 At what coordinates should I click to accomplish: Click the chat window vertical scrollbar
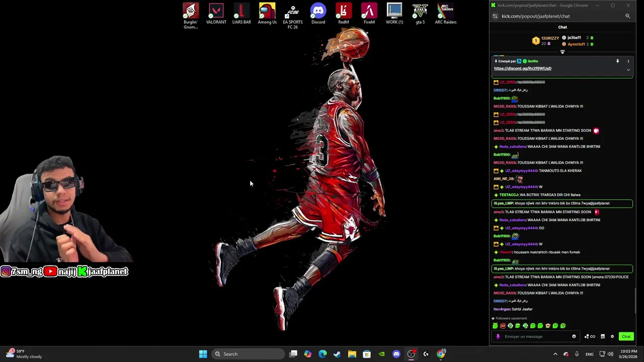[636, 301]
